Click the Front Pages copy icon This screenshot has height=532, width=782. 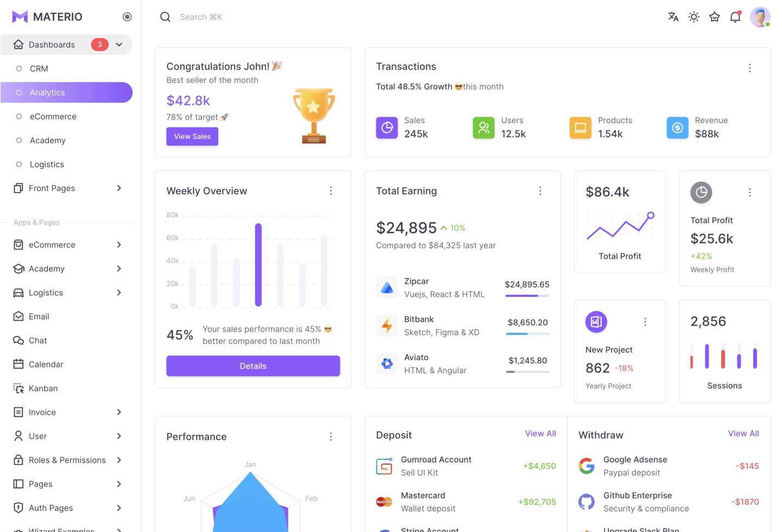(x=18, y=188)
